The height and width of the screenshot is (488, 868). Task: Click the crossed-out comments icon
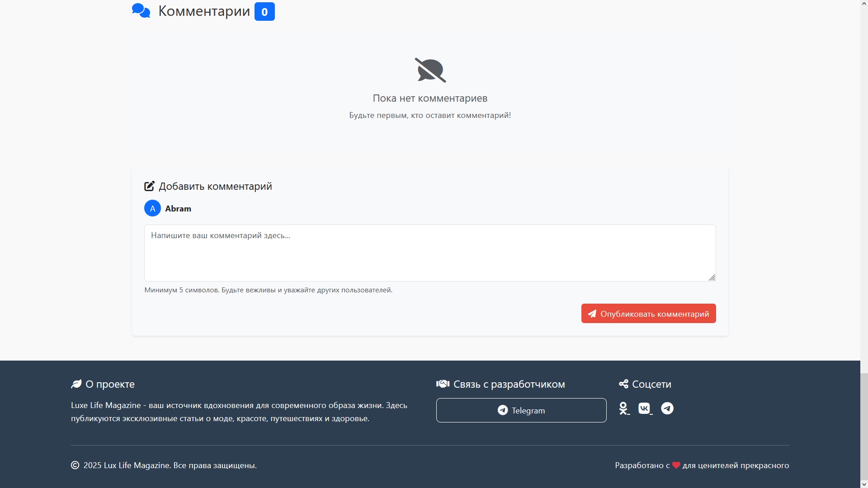tap(430, 70)
